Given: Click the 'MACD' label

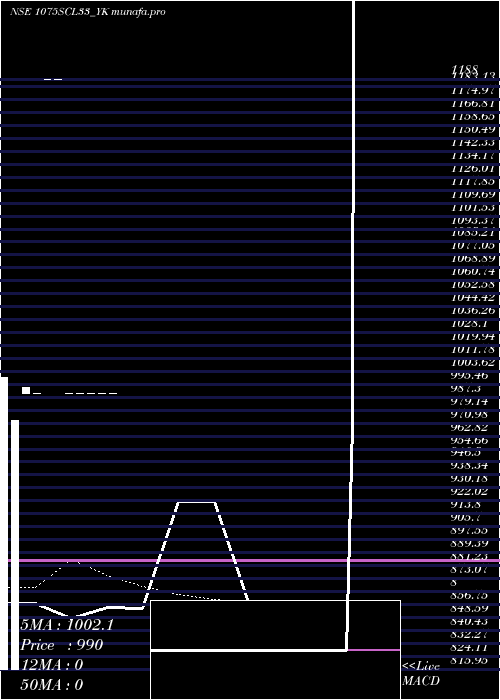Looking at the screenshot, I should point(421,681).
